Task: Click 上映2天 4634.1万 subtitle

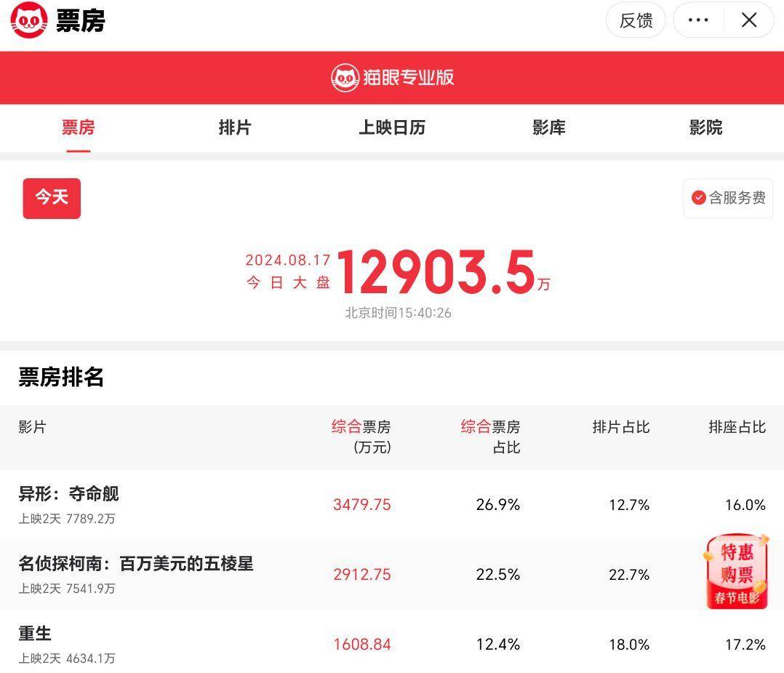Action: pos(67,658)
